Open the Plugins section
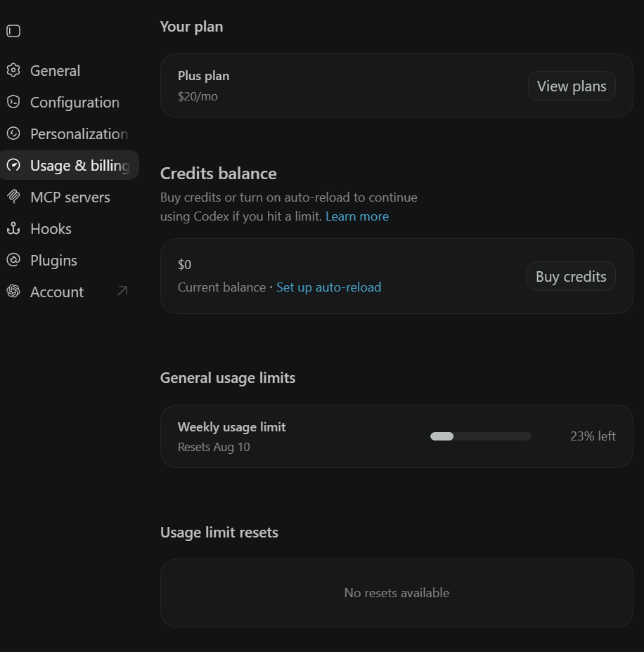This screenshot has width=644, height=652. [x=69, y=260]
